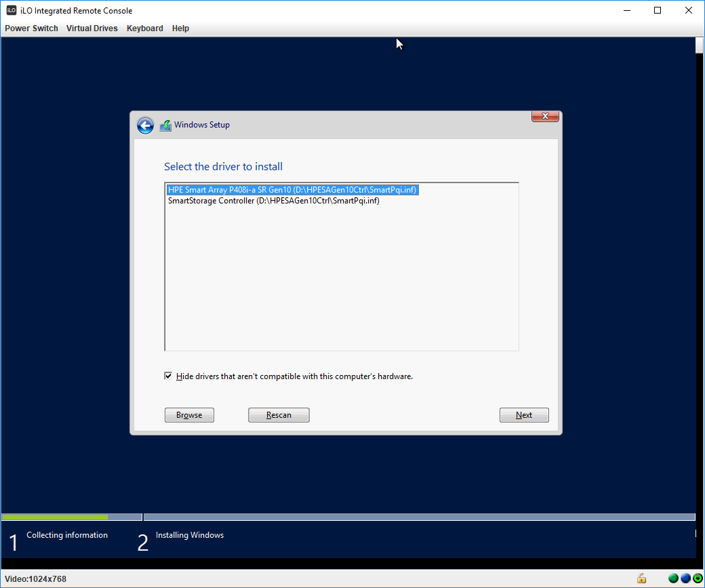Viewport: 705px width, 588px height.
Task: Click the console vertical scrollbar thumb
Action: [x=699, y=45]
